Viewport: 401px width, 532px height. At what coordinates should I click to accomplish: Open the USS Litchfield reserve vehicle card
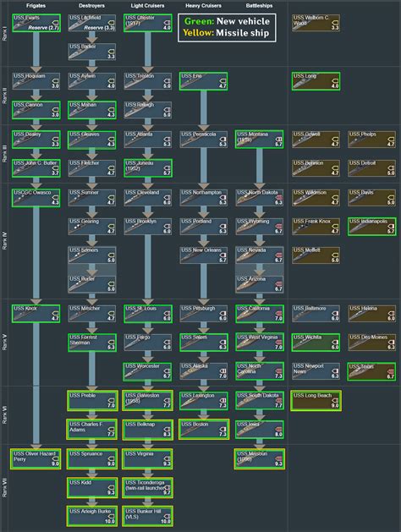tap(92, 23)
